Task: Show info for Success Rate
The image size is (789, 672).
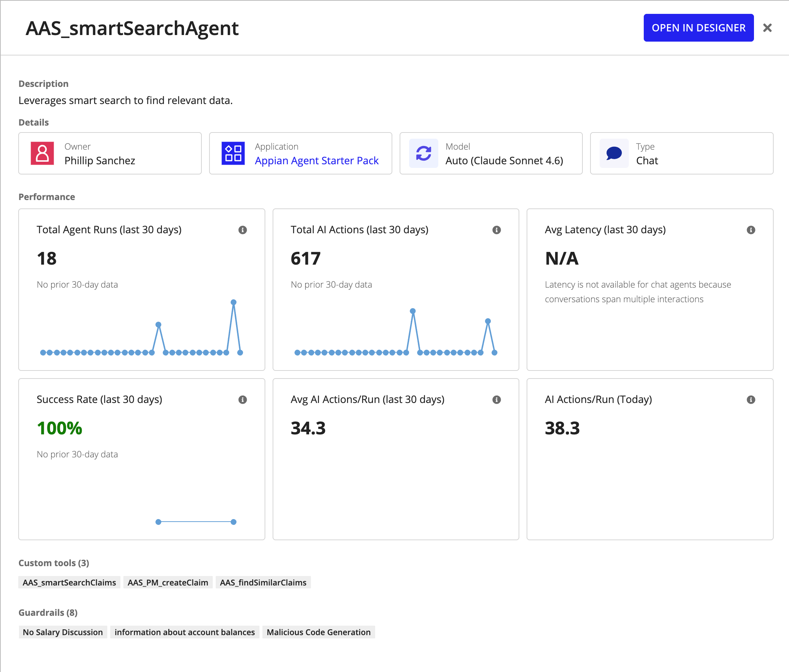Action: [x=243, y=400]
